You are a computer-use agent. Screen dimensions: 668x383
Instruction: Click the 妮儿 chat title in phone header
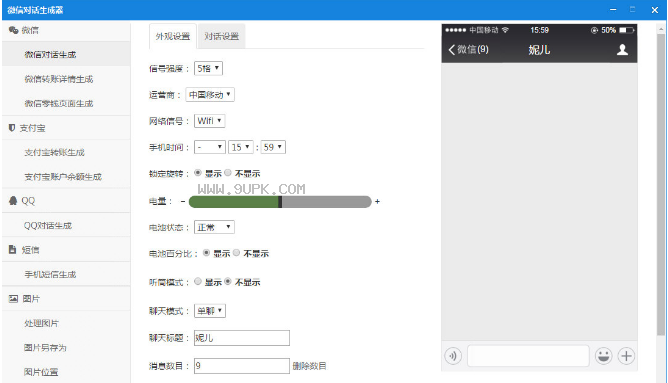tap(539, 50)
